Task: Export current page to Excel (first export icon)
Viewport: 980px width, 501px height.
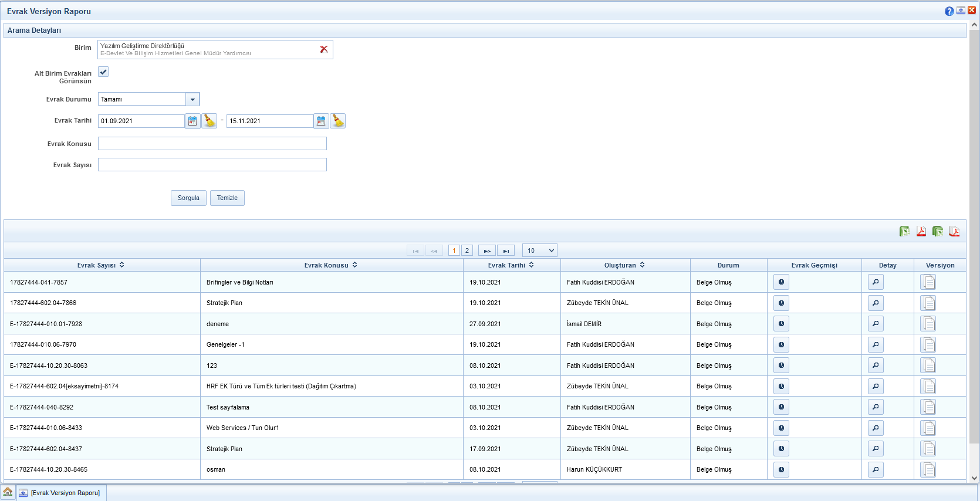Action: tap(904, 231)
